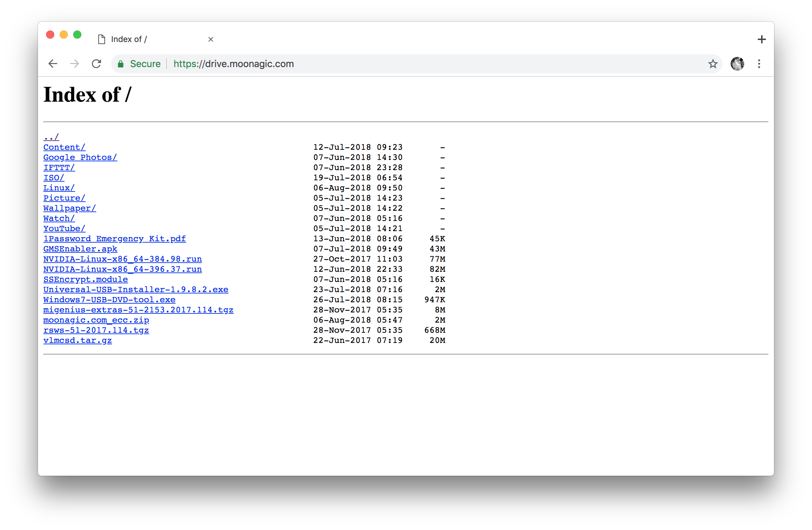Open the user profile avatar
Viewport: 812px width, 530px height.
[x=737, y=64]
